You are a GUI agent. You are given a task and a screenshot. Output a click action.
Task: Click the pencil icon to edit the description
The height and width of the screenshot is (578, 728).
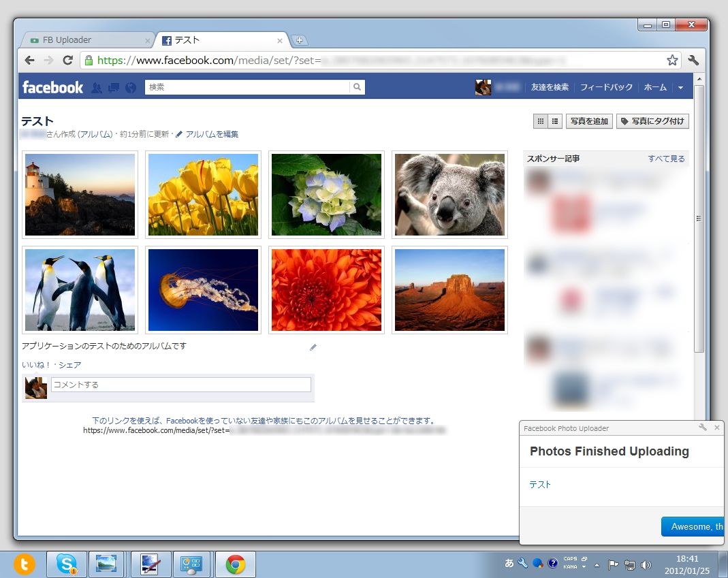tap(313, 347)
